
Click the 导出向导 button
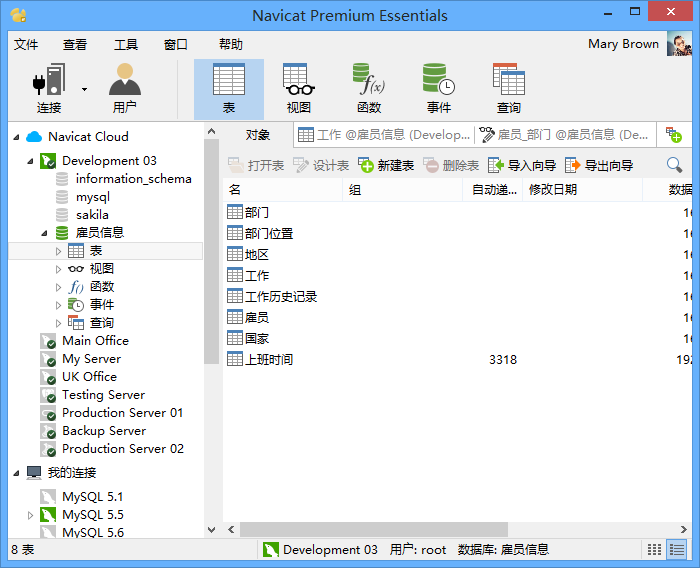(599, 166)
